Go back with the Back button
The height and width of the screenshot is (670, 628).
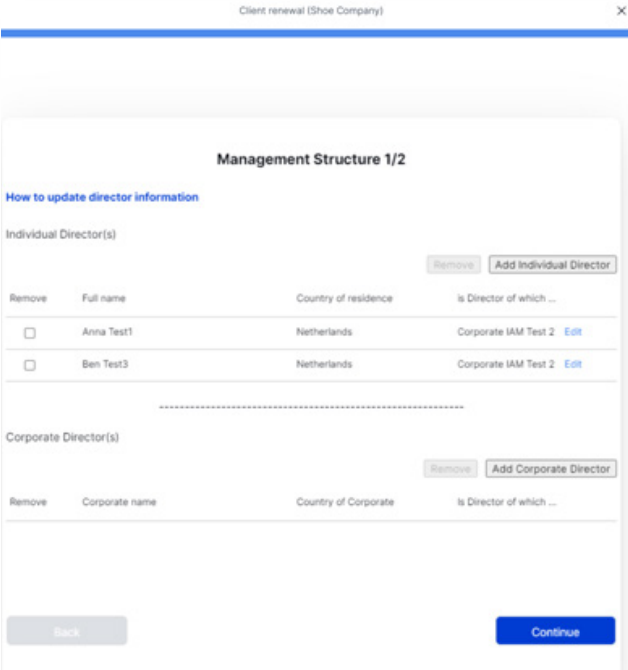67,631
